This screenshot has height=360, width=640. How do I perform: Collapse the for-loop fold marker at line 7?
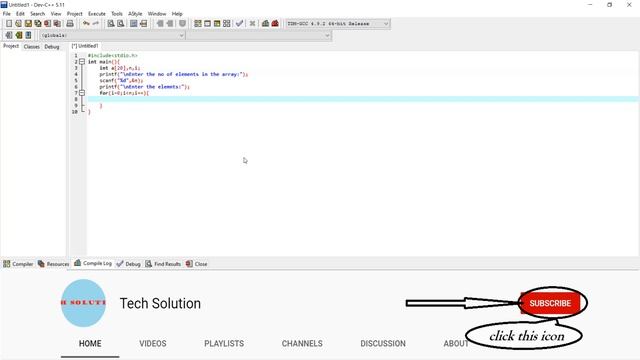[82, 93]
